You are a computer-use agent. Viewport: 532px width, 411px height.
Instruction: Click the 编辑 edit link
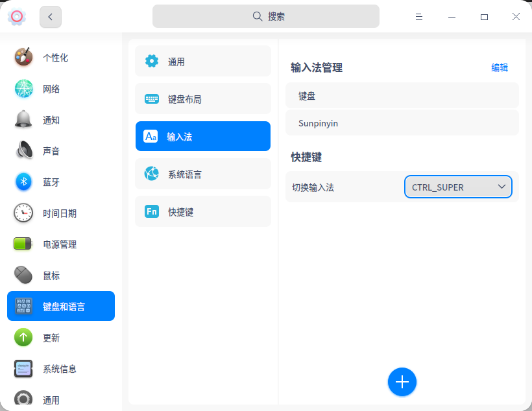(x=500, y=67)
